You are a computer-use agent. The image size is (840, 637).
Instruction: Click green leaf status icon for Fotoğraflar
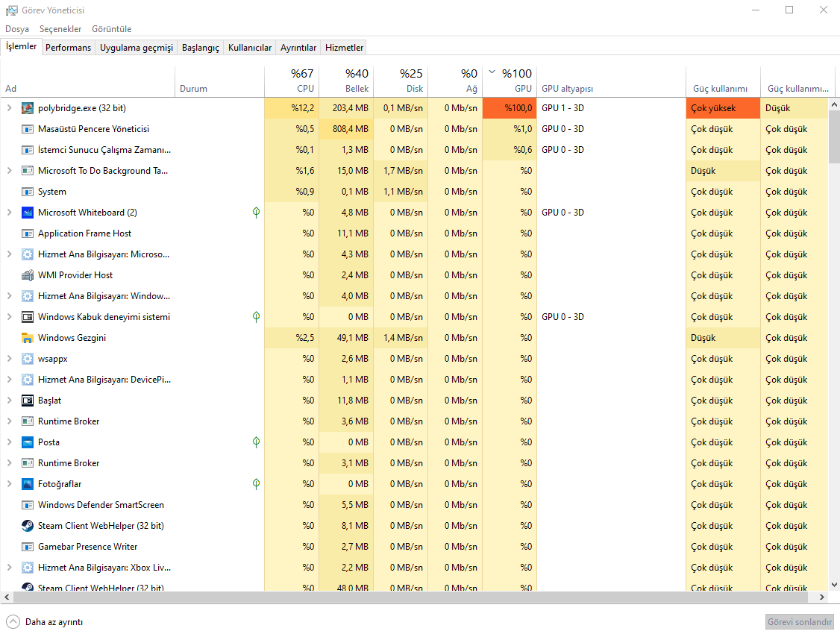click(x=256, y=484)
